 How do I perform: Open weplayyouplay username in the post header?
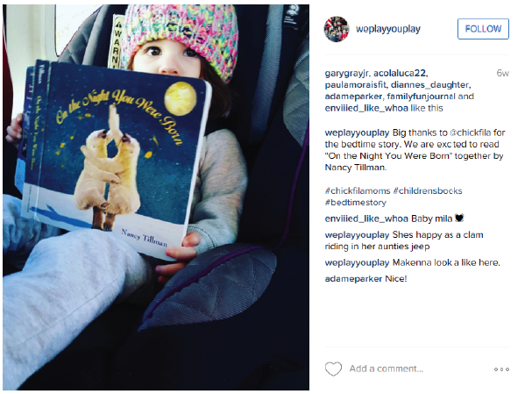pyautogui.click(x=387, y=29)
